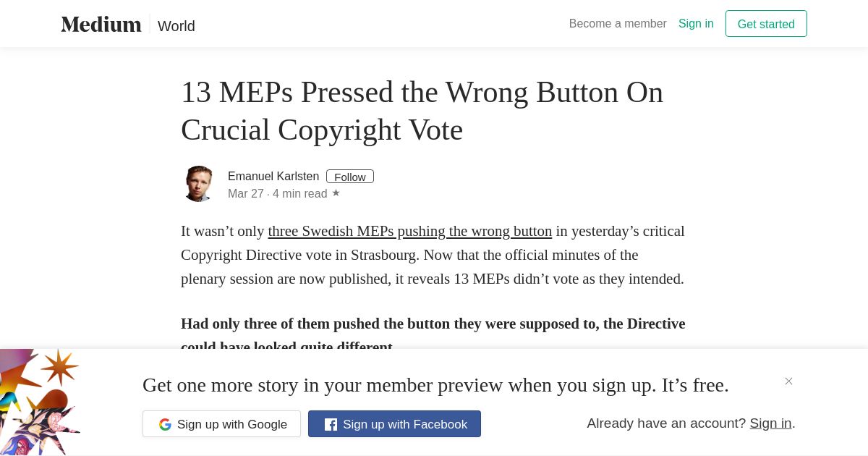Screen dimensions: 868x456
Task: Open Emanuel Karlsten's avatar photo
Action: [x=198, y=184]
